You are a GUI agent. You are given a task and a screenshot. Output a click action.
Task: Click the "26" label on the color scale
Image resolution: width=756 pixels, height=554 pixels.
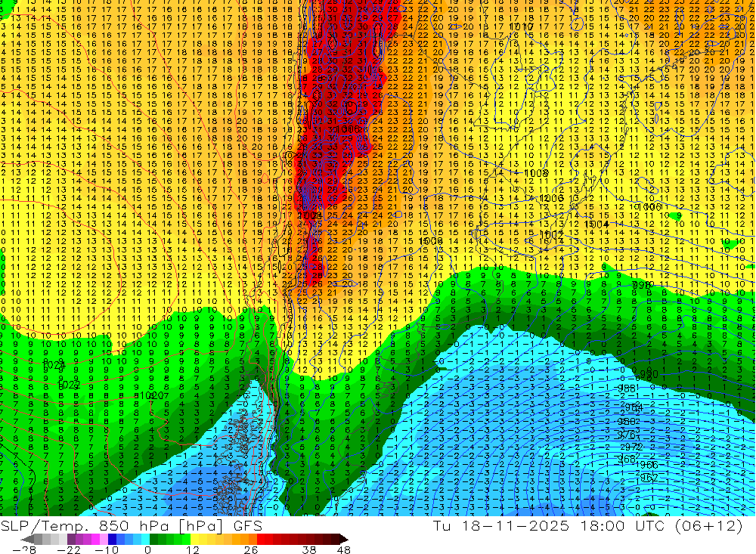coord(251,549)
